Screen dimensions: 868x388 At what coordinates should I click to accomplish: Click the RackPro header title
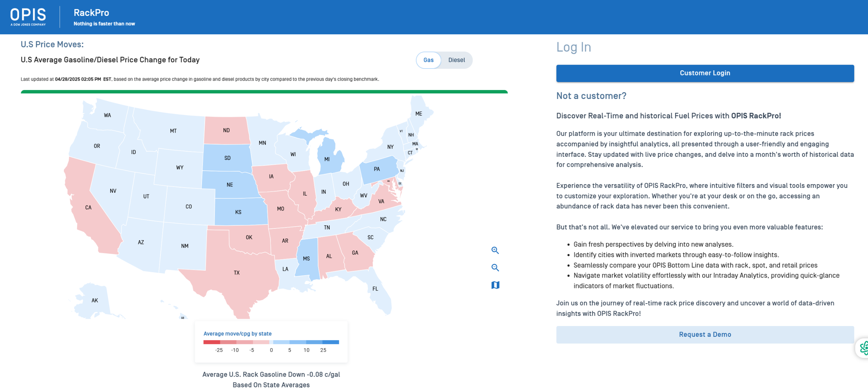coord(91,13)
